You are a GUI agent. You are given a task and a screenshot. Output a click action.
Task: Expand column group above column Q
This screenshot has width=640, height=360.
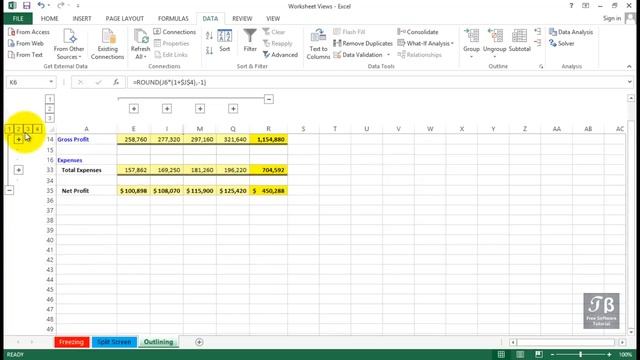233,109
